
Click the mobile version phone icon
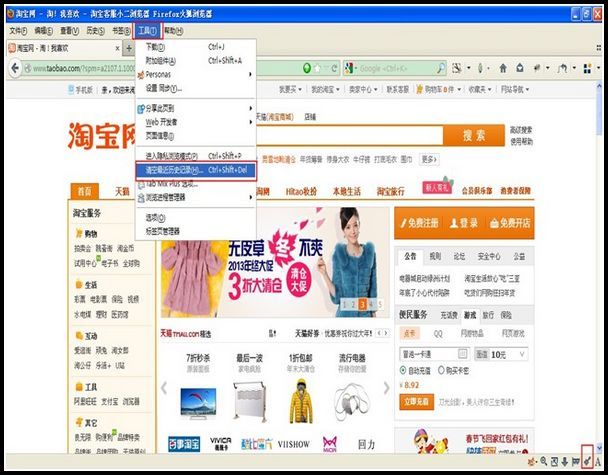(x=71, y=90)
